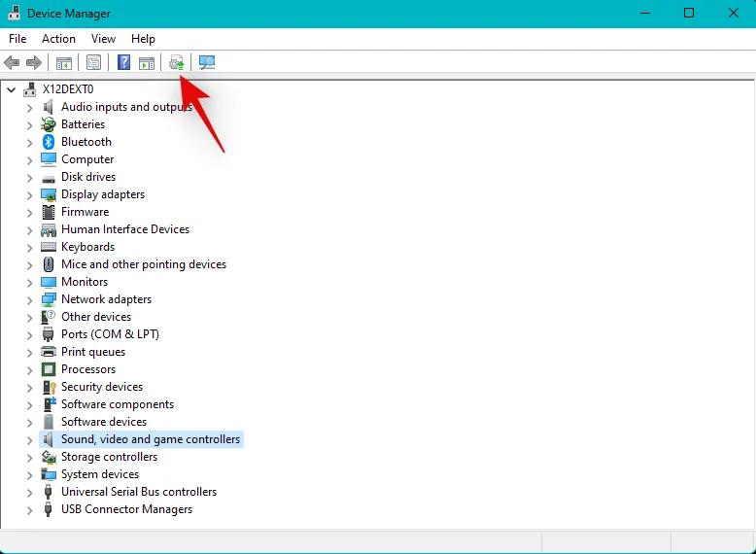Click the Back arrow in toolbar

(x=12, y=63)
